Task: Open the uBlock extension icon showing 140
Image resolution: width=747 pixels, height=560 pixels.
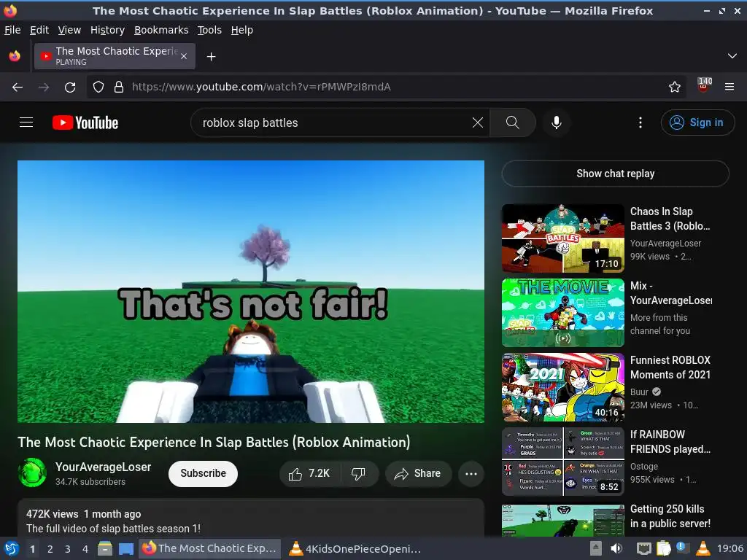Action: [x=704, y=86]
